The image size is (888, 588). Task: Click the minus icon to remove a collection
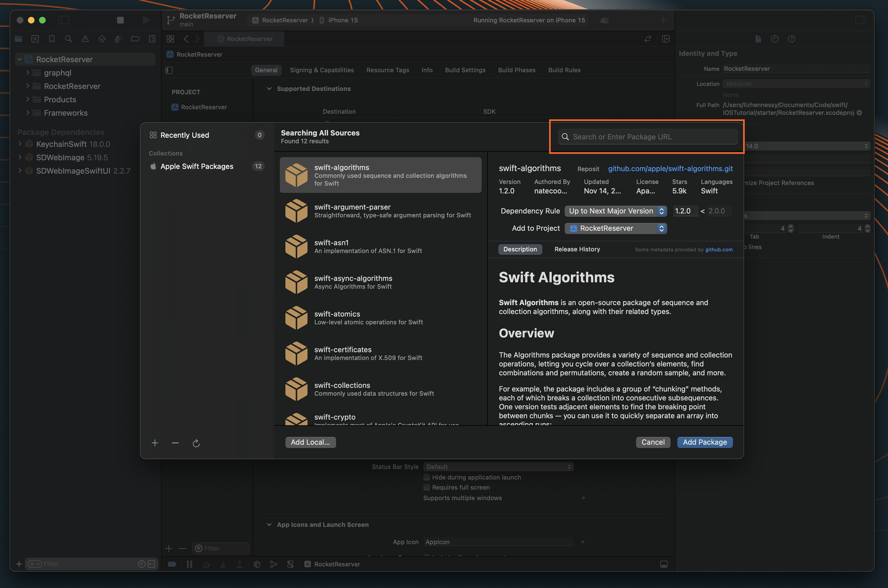click(175, 443)
